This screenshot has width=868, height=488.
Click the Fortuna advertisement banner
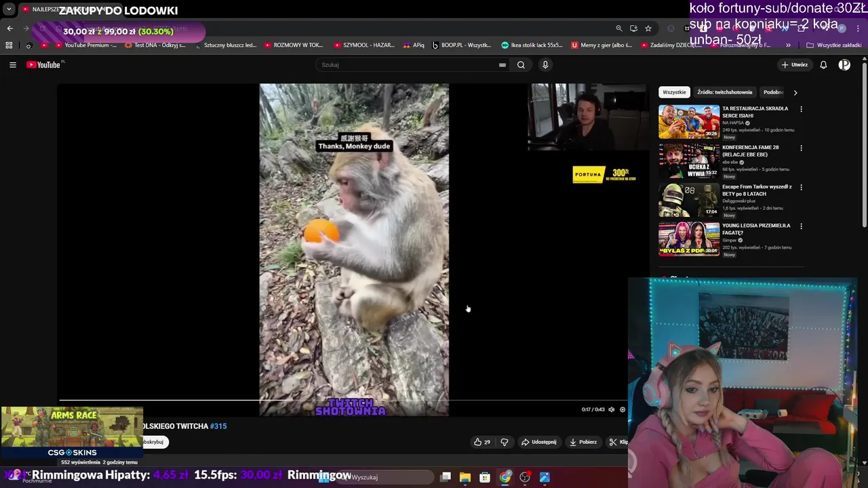[x=605, y=174]
